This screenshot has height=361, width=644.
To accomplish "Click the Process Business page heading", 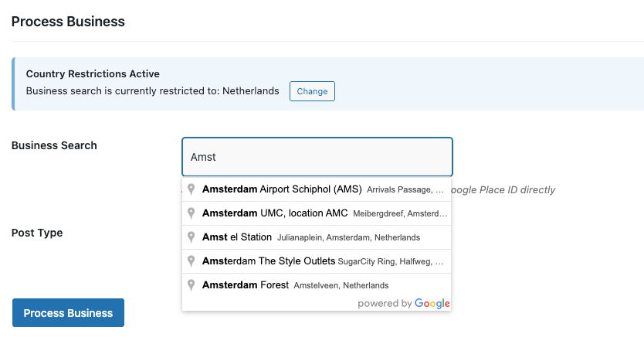I will pos(68,22).
